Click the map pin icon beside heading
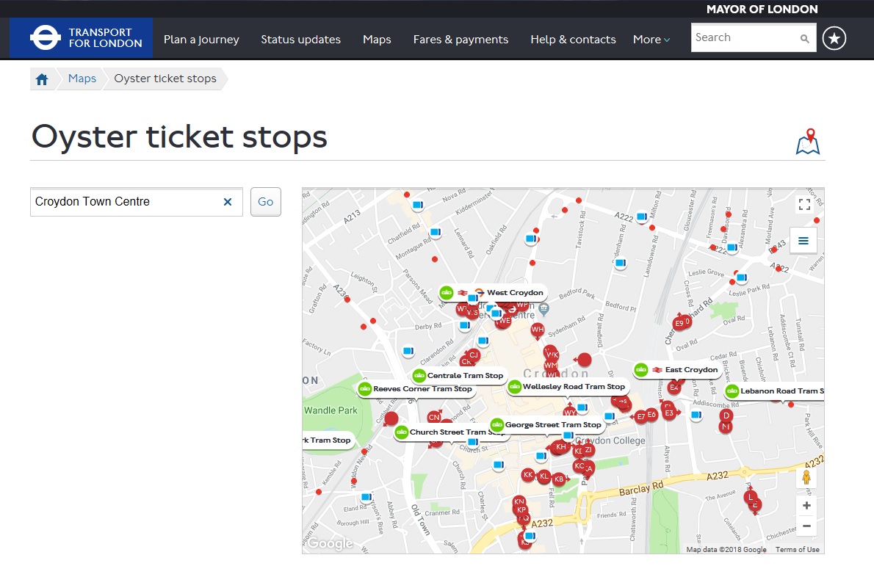 (808, 141)
